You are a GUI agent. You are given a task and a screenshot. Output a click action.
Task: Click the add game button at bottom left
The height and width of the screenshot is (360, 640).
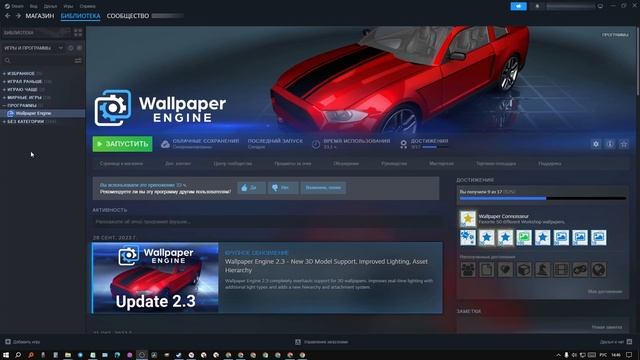pyautogui.click(x=22, y=342)
